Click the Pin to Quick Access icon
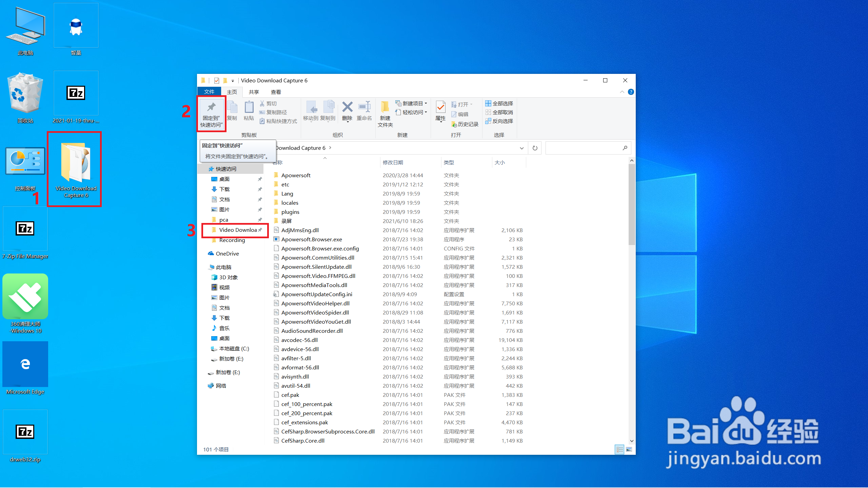Viewport: 868px width, 488px height. [211, 108]
